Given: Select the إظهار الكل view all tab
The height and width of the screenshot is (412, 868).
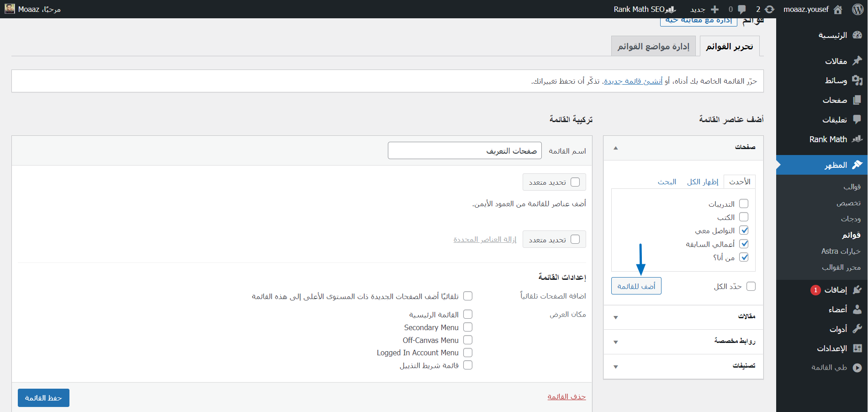Looking at the screenshot, I should 703,182.
